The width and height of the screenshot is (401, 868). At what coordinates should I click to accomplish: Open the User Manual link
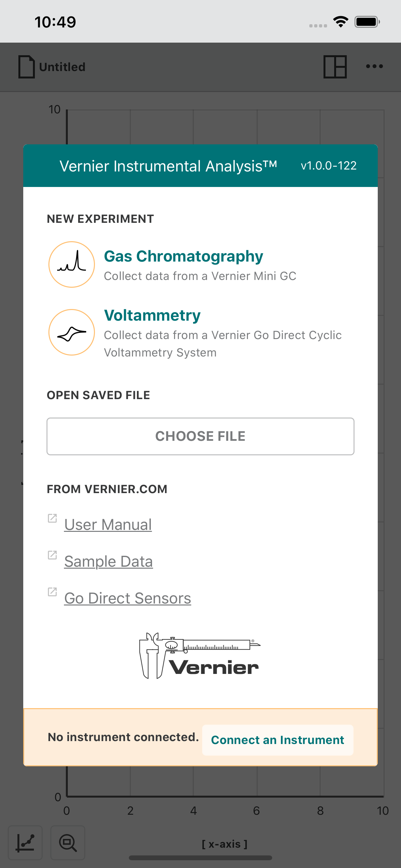108,525
